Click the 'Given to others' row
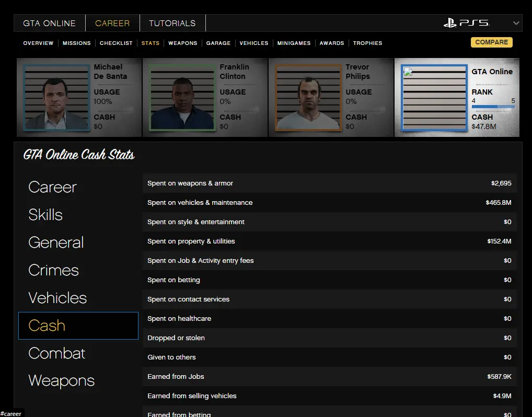Viewport: 532px width, 417px height. click(329, 357)
